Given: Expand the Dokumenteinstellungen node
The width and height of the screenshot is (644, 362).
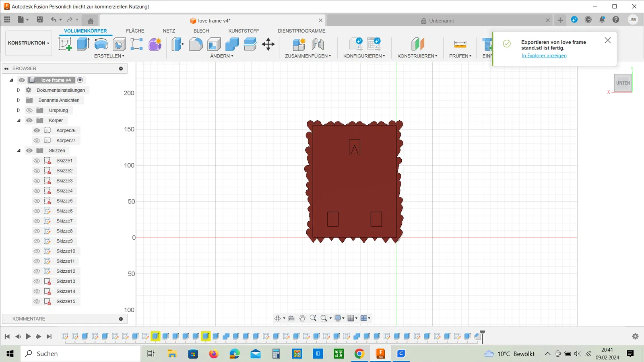Looking at the screenshot, I should point(19,90).
